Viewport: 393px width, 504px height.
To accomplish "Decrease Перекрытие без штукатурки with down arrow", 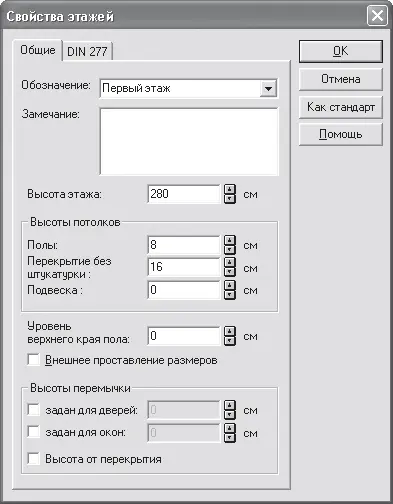I will coord(230,272).
